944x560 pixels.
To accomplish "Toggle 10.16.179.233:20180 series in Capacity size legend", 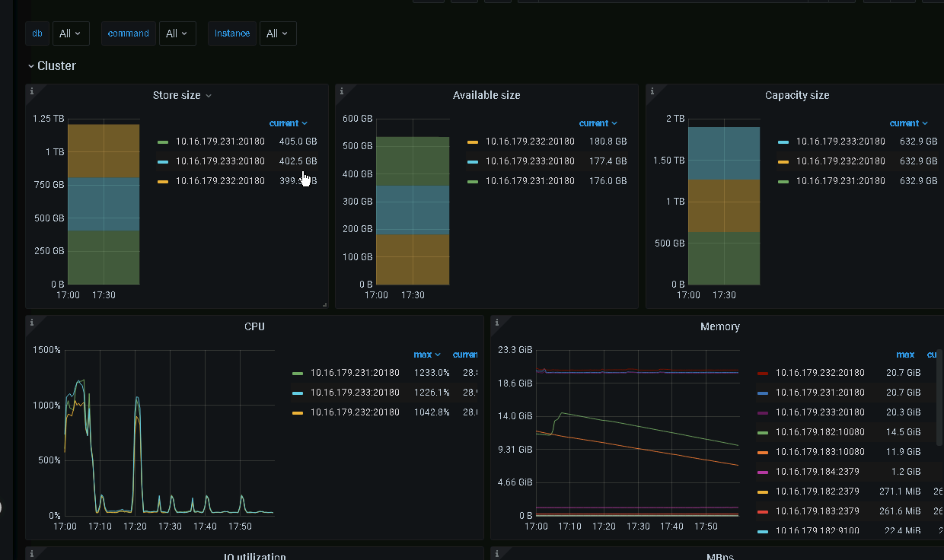I will click(840, 142).
